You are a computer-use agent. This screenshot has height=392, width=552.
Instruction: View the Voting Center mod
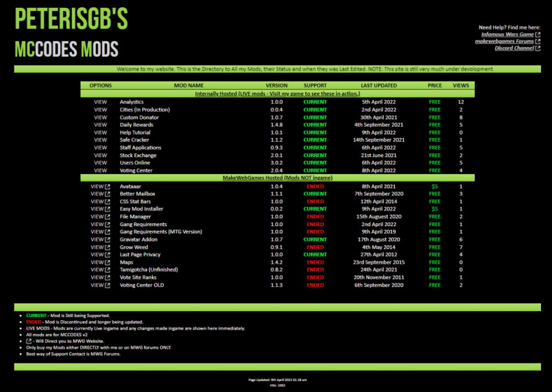[100, 171]
